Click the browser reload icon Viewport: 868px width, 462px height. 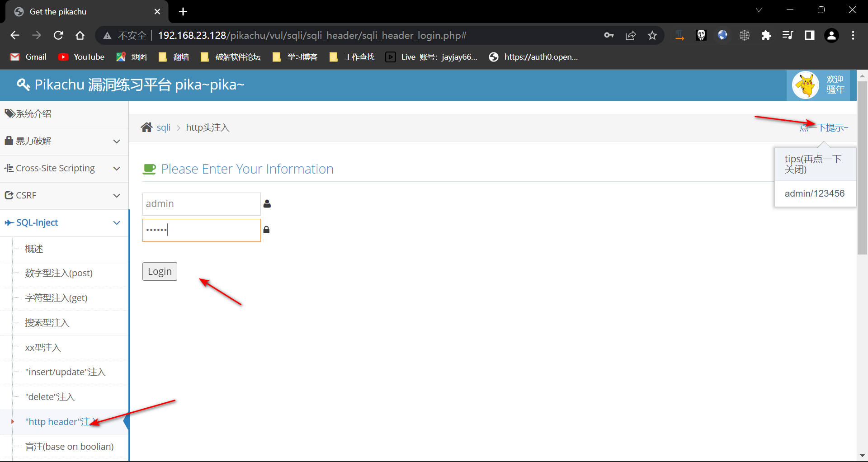point(58,35)
